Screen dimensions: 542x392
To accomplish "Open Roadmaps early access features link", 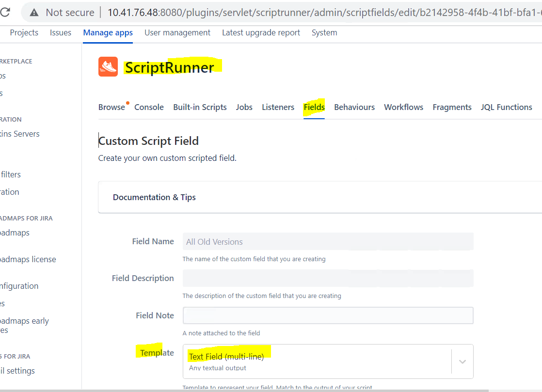I will (x=25, y=325).
